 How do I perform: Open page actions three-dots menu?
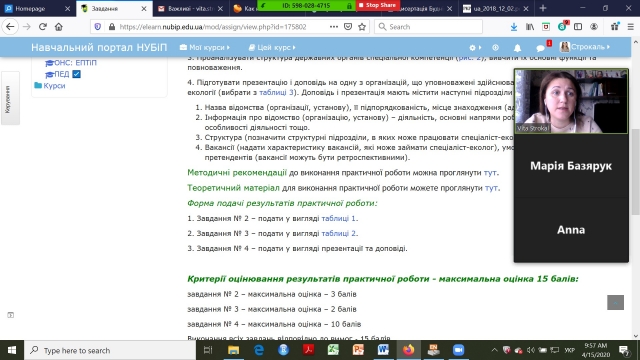[334, 27]
